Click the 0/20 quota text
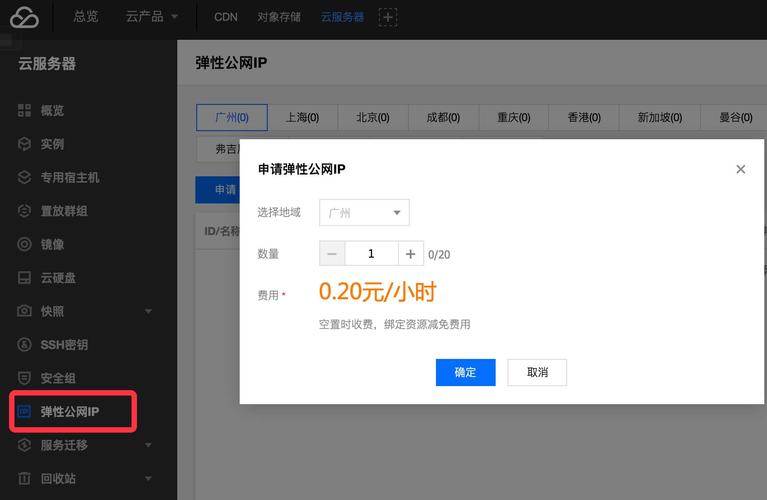Viewport: 767px width, 500px height. coord(439,254)
